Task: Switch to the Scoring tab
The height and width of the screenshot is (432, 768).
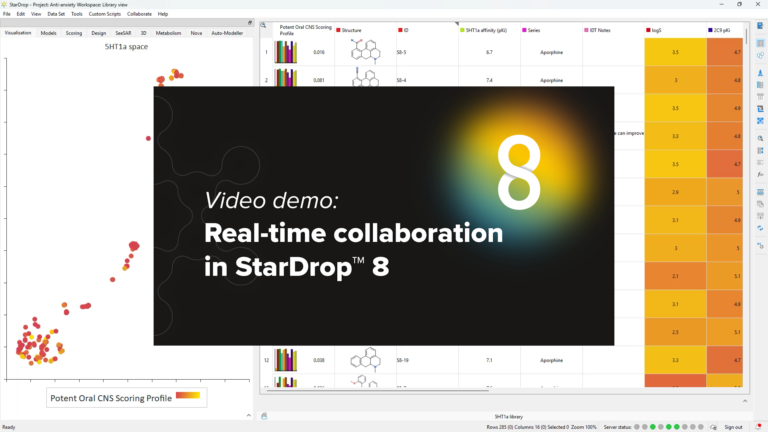Action: [74, 33]
